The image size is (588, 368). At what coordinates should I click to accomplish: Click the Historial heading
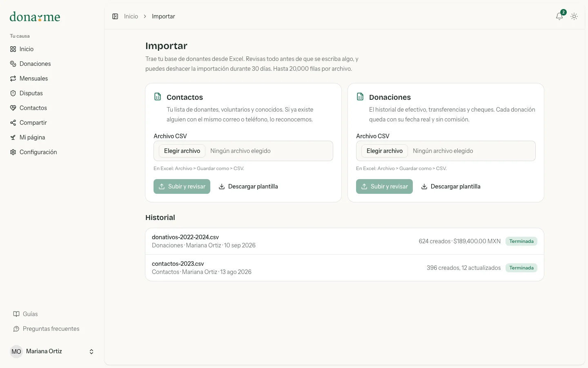(160, 218)
